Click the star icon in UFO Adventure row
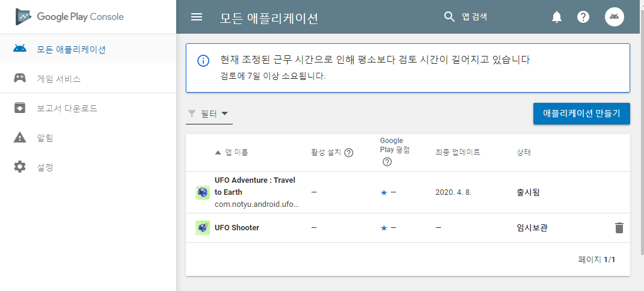 point(384,192)
